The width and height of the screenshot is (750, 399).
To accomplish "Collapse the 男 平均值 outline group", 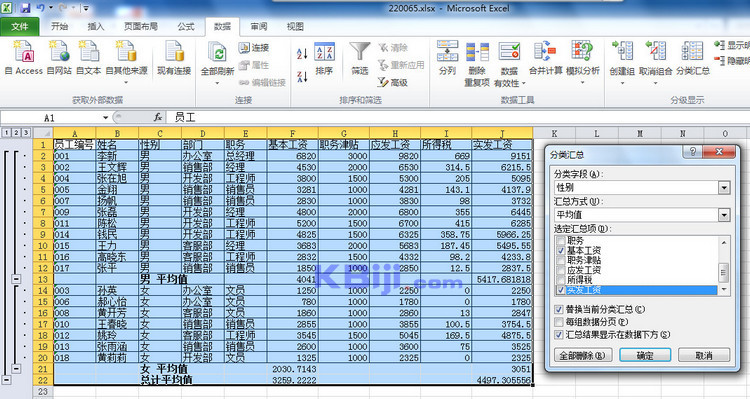I will click(x=16, y=278).
